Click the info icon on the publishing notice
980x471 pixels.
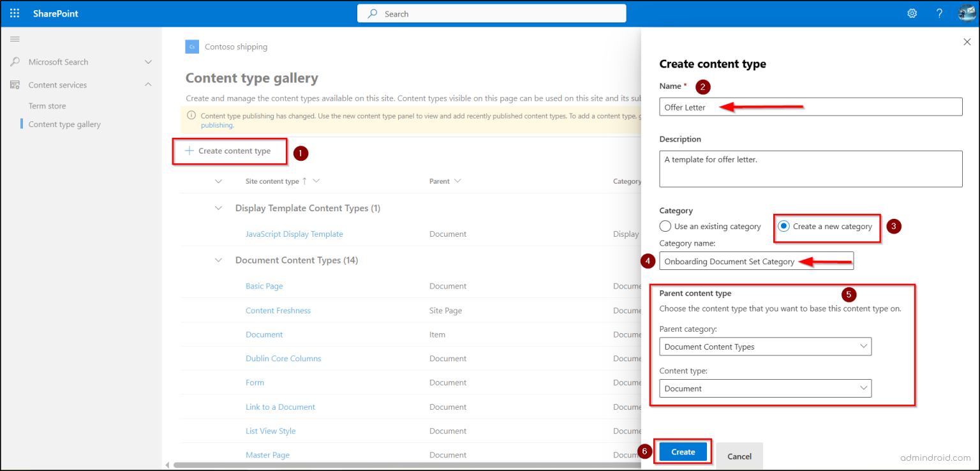click(193, 116)
